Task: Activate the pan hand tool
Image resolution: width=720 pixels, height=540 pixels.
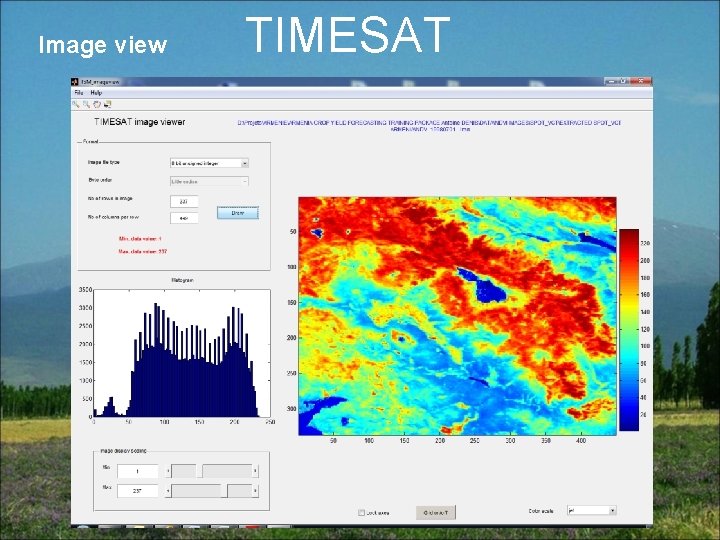Action: pyautogui.click(x=97, y=104)
